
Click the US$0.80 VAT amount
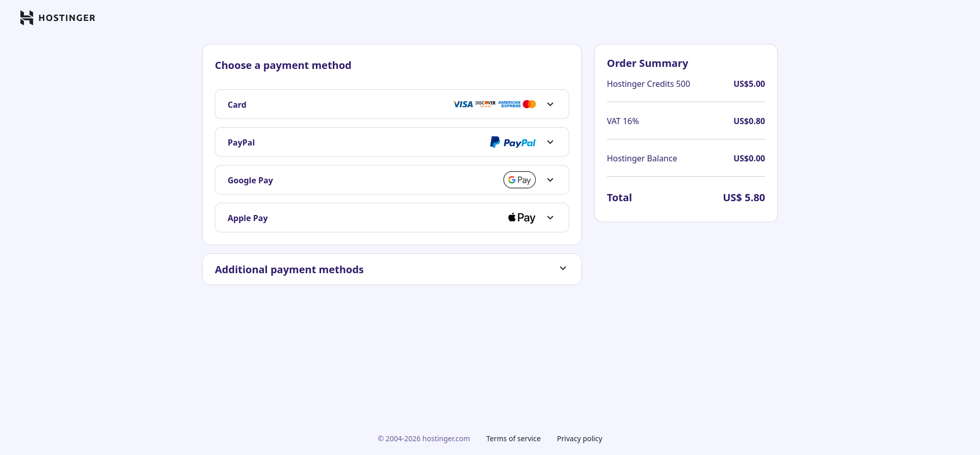(749, 121)
